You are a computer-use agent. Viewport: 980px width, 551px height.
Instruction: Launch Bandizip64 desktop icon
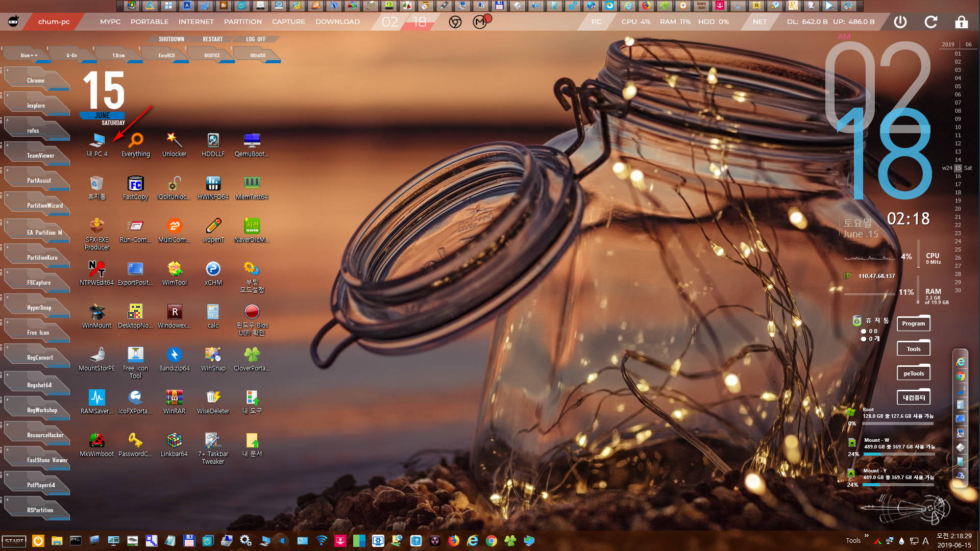(174, 359)
